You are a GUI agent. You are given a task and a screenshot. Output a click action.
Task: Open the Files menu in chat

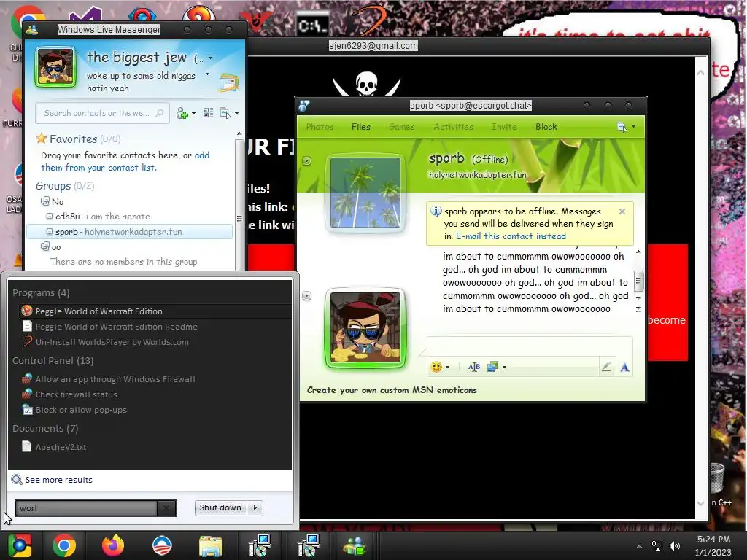[360, 127]
